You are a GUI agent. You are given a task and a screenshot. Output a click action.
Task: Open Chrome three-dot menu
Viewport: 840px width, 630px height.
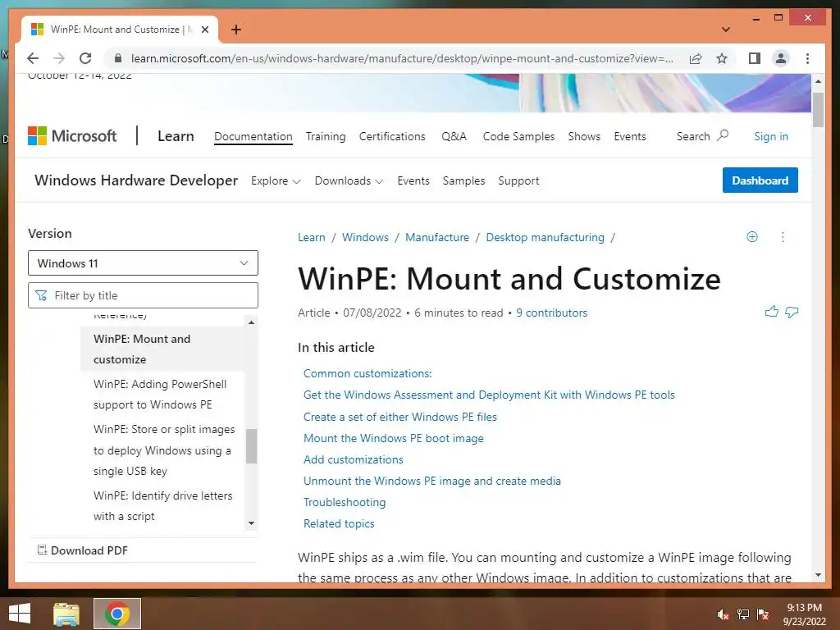coord(807,58)
